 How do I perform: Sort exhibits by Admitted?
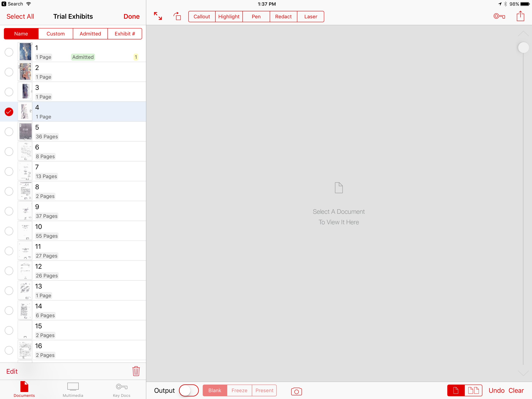(x=90, y=34)
